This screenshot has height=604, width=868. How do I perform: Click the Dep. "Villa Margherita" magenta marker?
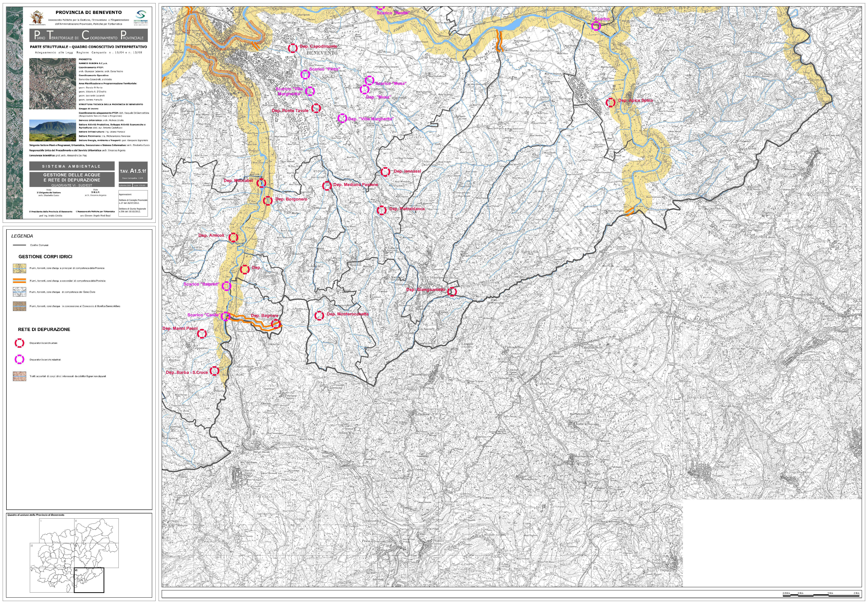pyautogui.click(x=342, y=118)
